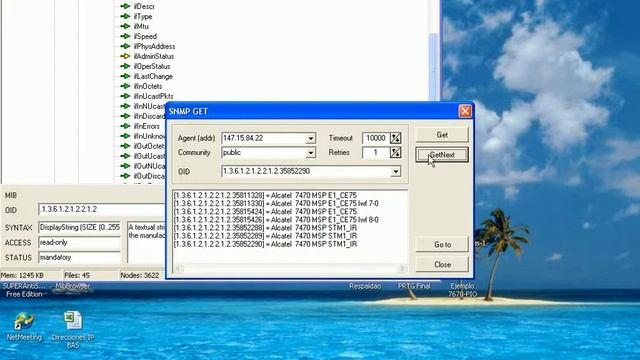Click ifDescr label in MIB tree
The image size is (640, 360).
(x=144, y=7)
